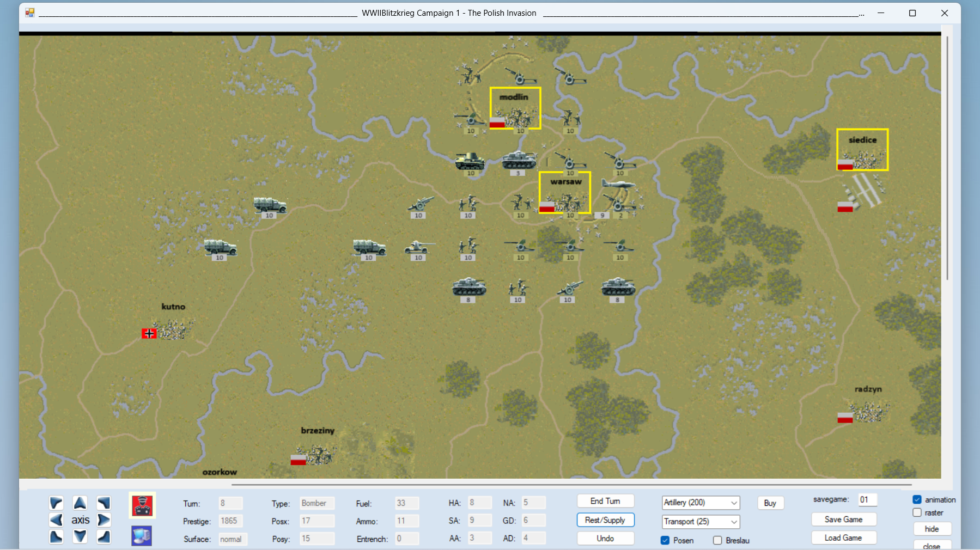Click the savegame number field
The image size is (980, 550).
coord(867,499)
